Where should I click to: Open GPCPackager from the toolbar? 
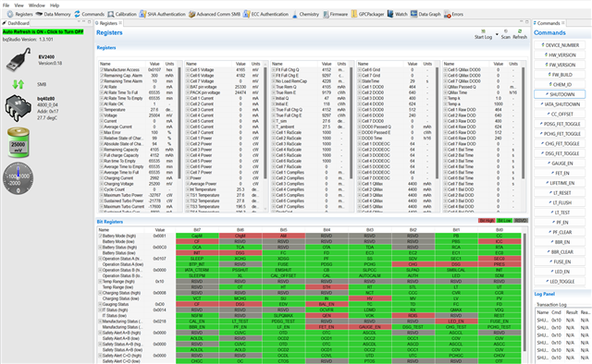367,15
